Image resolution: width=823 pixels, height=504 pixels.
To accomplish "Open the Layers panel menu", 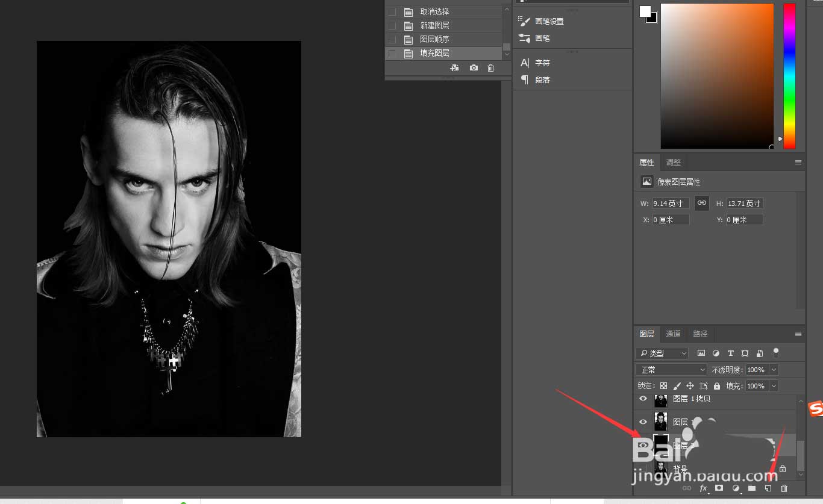I will tap(798, 334).
